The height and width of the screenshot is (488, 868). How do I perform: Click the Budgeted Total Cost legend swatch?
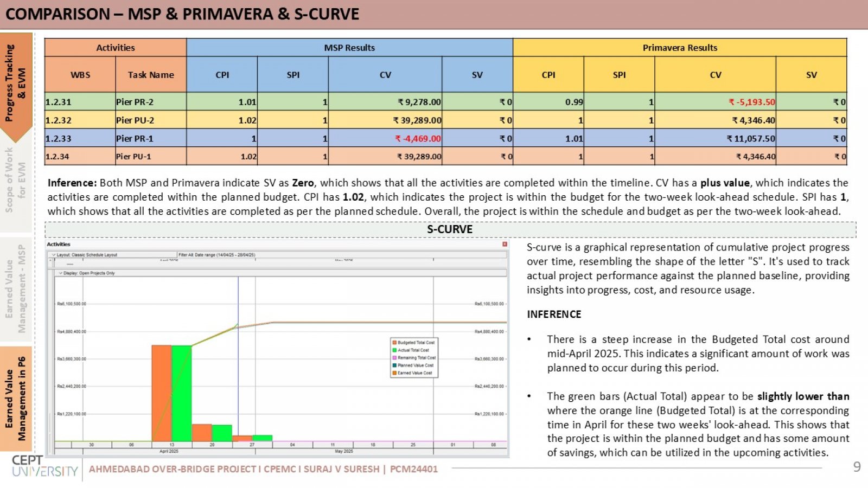(x=394, y=343)
